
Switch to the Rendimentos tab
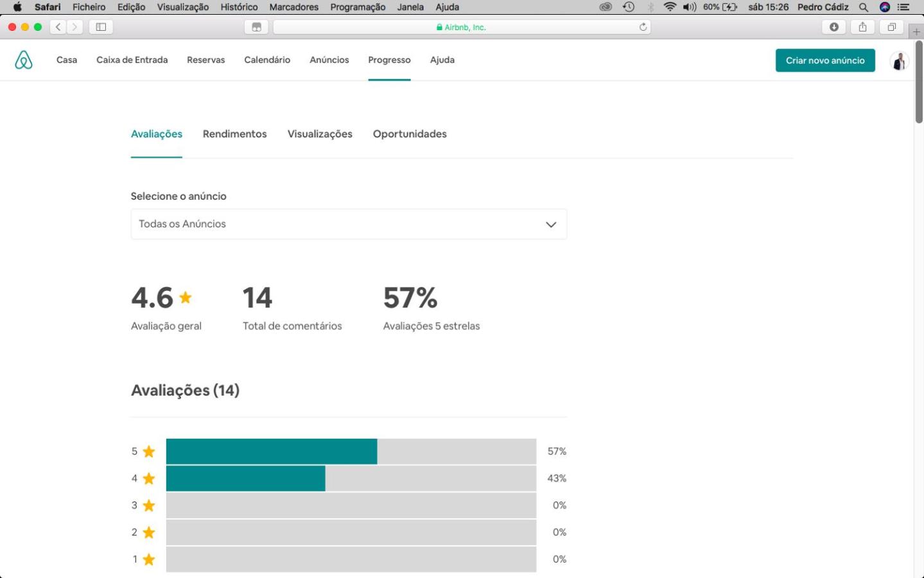[x=235, y=134]
